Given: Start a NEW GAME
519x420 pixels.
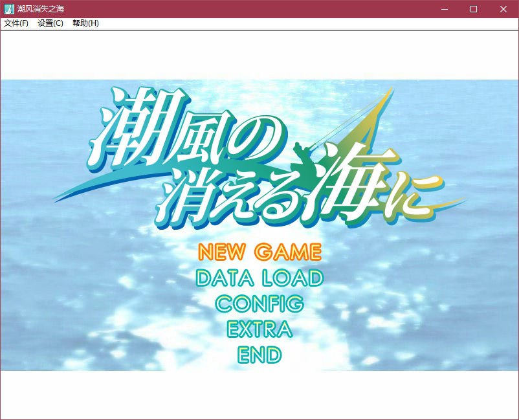Looking at the screenshot, I should pos(259,251).
